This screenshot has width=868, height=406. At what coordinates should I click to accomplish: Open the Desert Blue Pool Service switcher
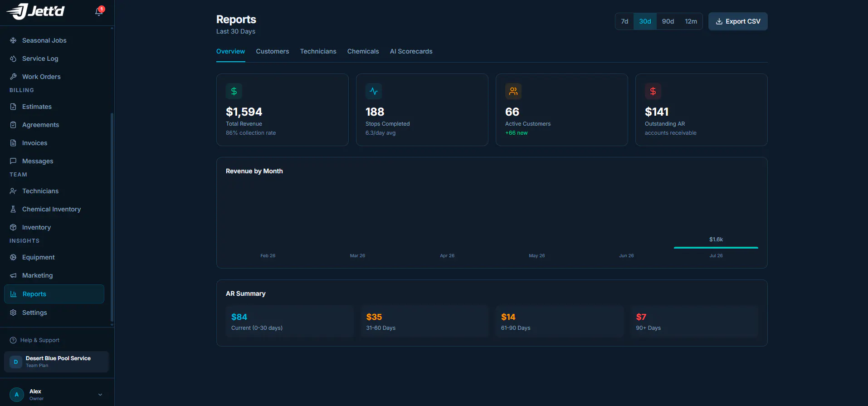pyautogui.click(x=56, y=362)
